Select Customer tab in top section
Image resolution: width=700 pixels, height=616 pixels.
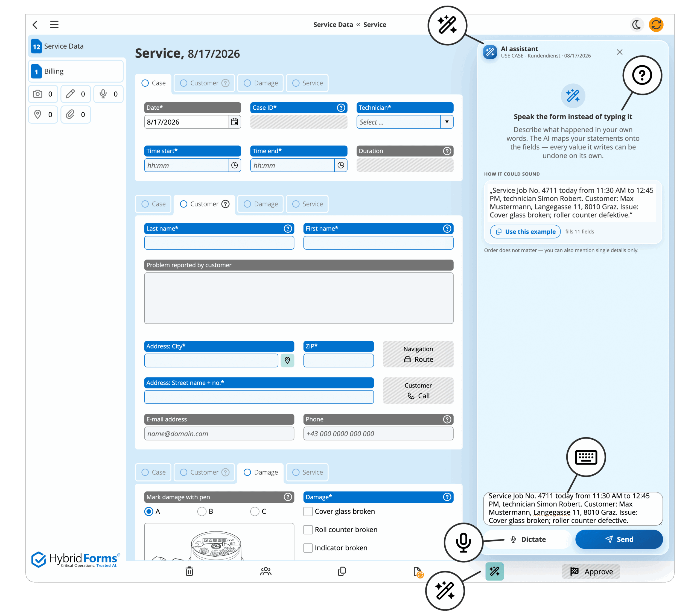pyautogui.click(x=205, y=83)
